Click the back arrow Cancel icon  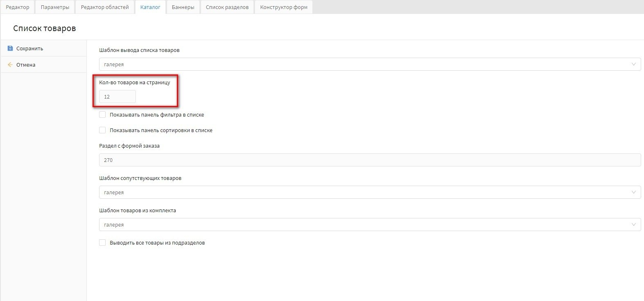tap(10, 65)
